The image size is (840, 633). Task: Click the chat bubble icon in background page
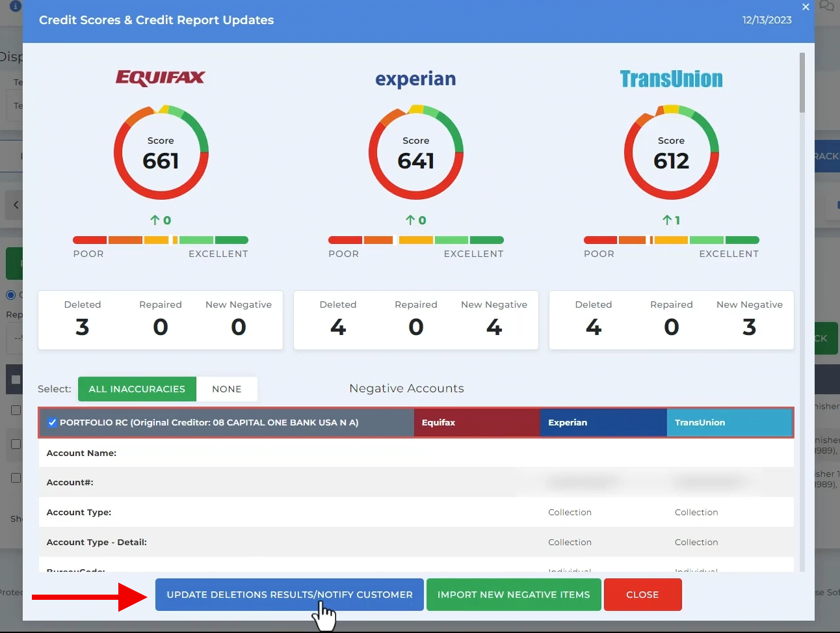(x=826, y=6)
